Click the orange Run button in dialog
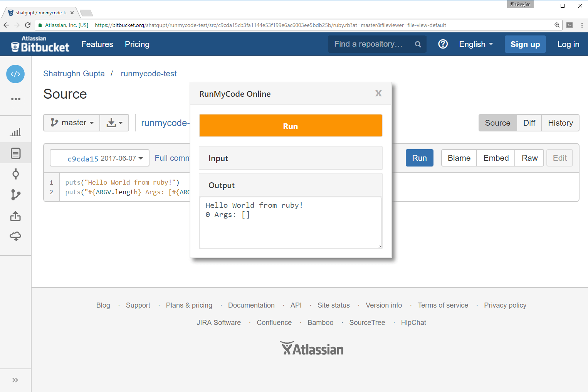This screenshot has width=588, height=392. pos(291,126)
